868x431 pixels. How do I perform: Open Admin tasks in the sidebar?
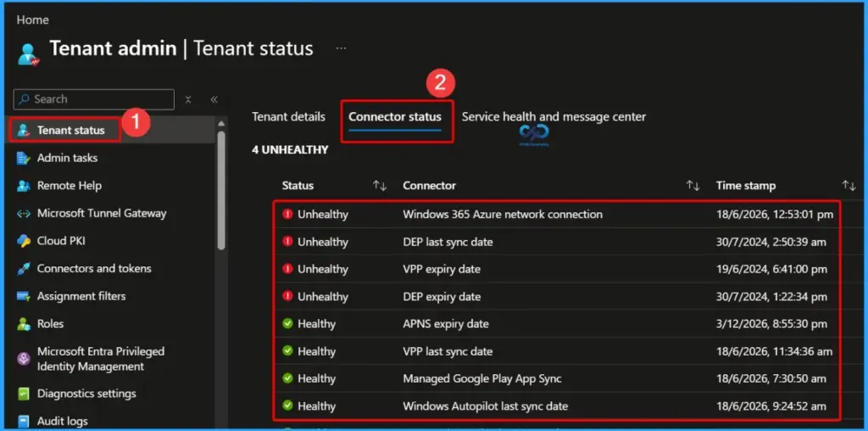(67, 159)
